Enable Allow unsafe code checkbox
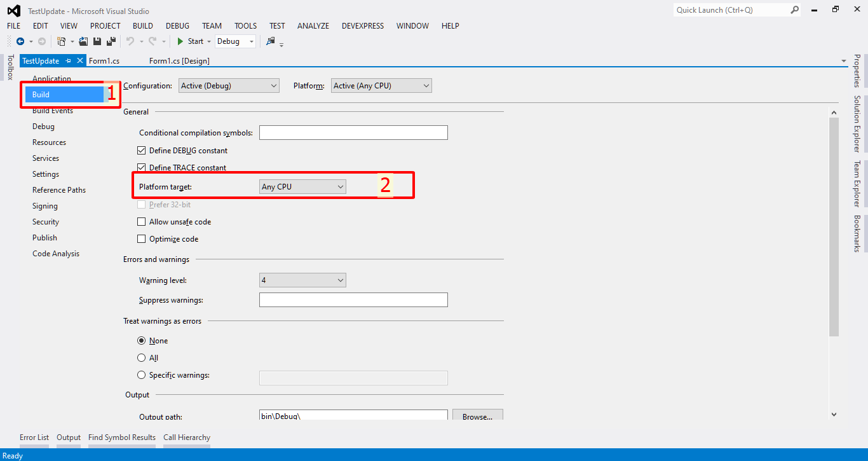Viewport: 868px width, 461px height. tap(142, 222)
